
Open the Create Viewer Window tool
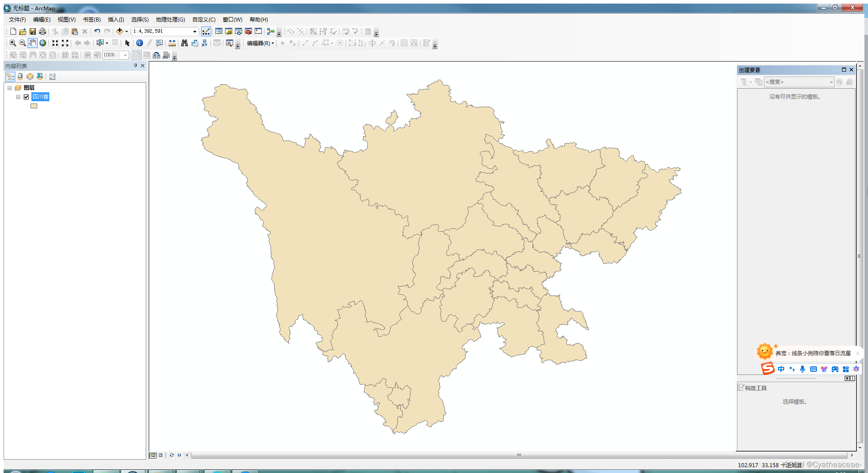230,43
